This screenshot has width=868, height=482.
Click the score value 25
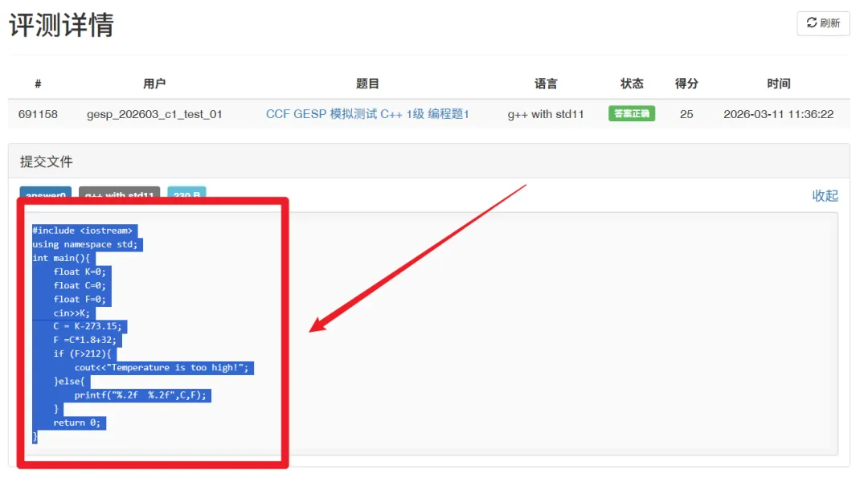[686, 114]
